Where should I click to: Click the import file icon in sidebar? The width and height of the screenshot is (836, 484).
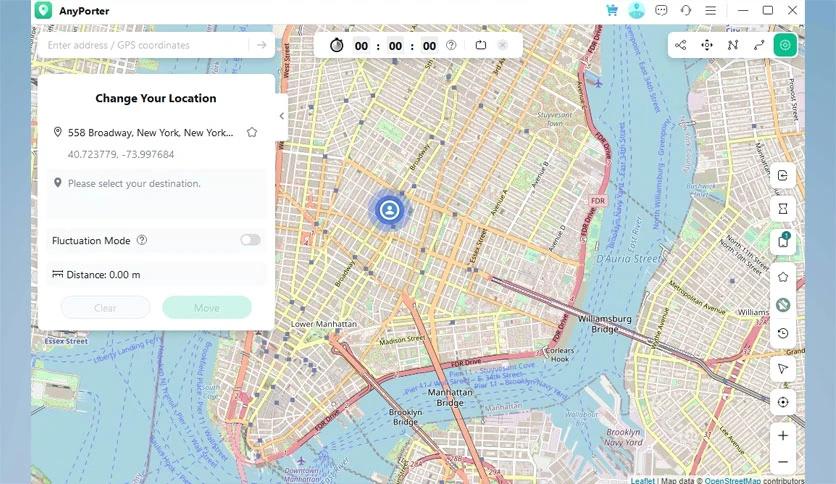point(783,175)
